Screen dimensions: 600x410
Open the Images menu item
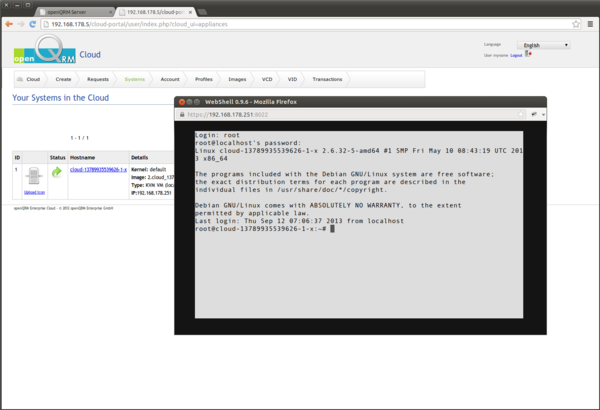pyautogui.click(x=237, y=79)
